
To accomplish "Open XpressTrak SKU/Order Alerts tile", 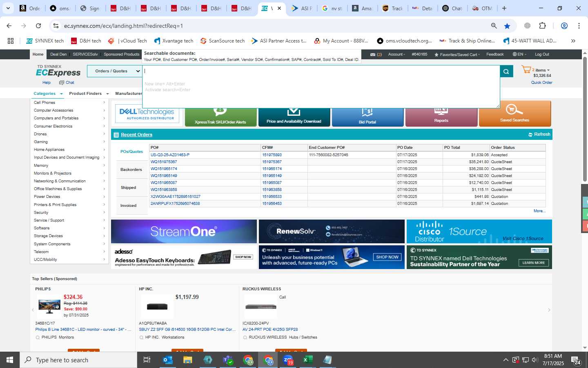I will (220, 117).
